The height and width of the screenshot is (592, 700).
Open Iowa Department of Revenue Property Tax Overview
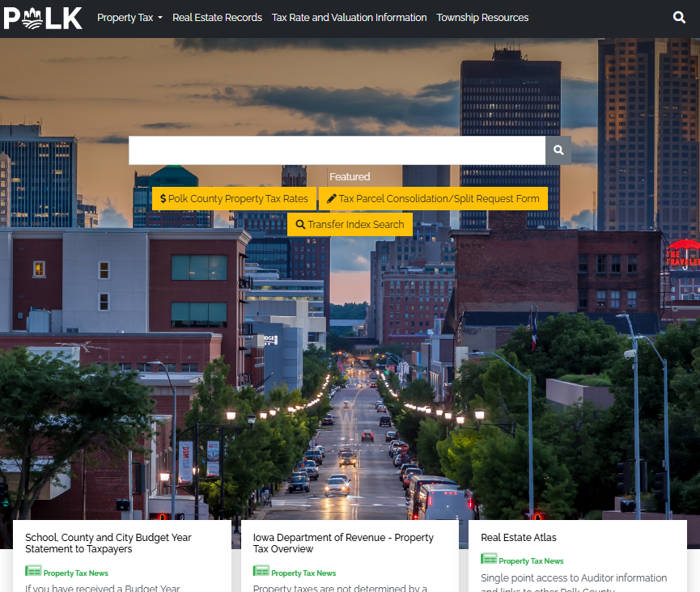[343, 543]
